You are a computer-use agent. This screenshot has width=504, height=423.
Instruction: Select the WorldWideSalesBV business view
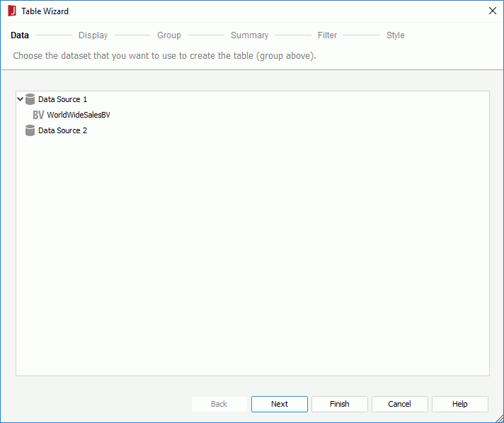point(79,115)
